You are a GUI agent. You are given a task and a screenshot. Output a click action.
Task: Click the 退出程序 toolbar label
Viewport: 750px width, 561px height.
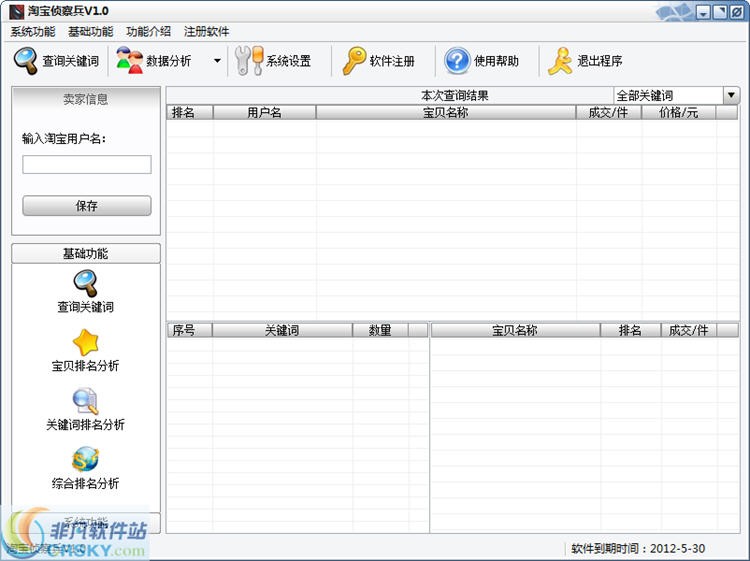(600, 61)
